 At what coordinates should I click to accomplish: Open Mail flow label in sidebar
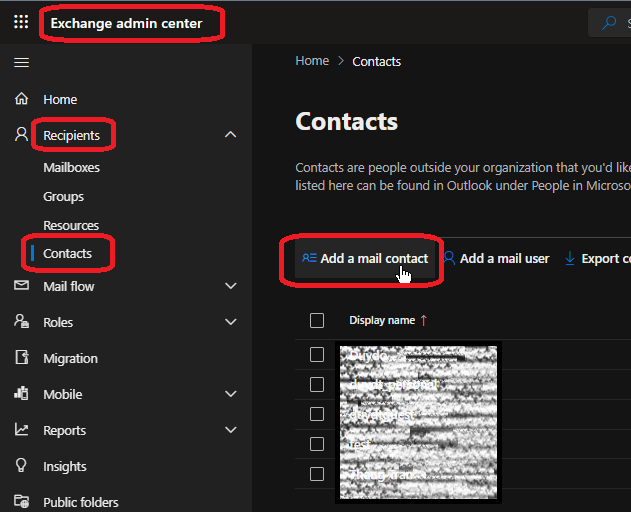pos(69,287)
